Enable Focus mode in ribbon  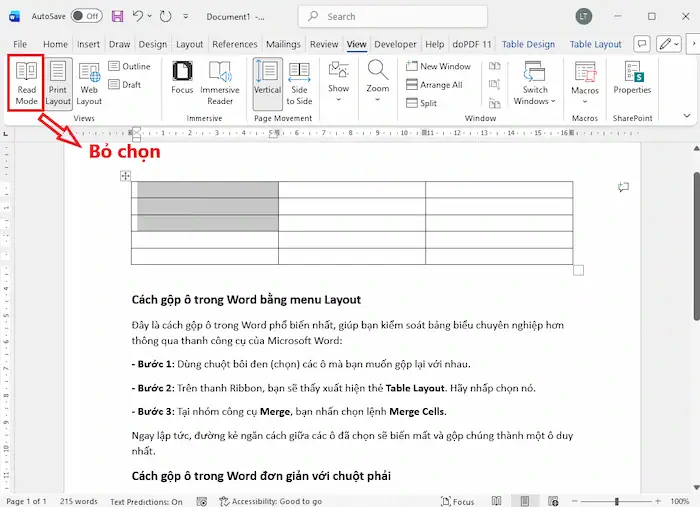(182, 78)
